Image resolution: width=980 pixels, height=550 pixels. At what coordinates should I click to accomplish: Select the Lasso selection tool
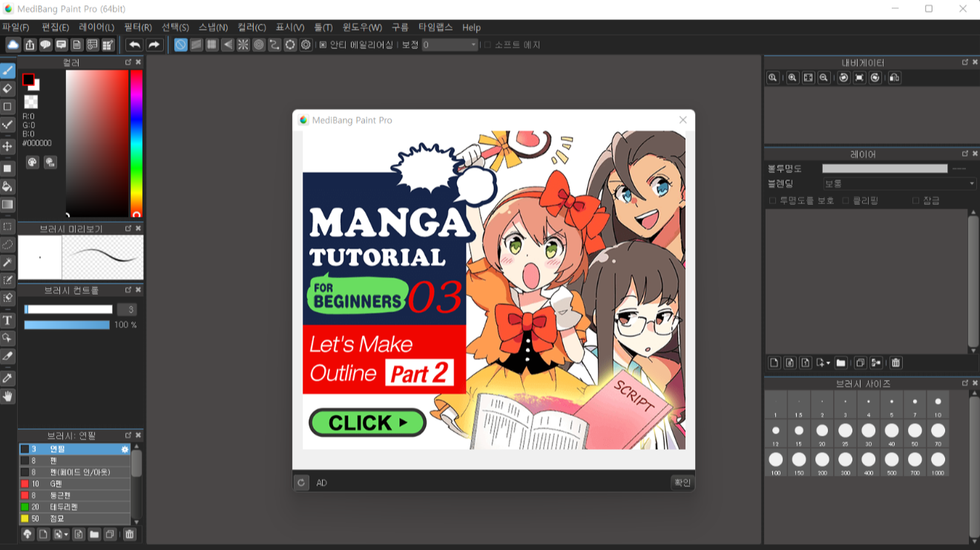tap(7, 244)
